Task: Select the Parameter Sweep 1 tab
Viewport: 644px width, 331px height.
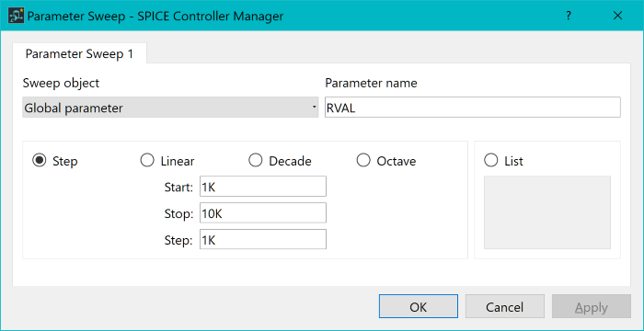Action: (79, 54)
